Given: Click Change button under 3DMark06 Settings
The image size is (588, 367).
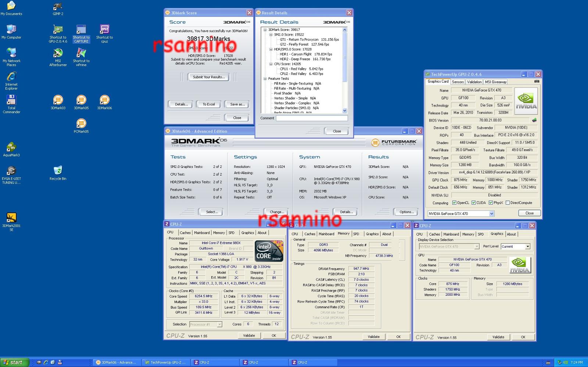Looking at the screenshot, I should click(277, 212).
